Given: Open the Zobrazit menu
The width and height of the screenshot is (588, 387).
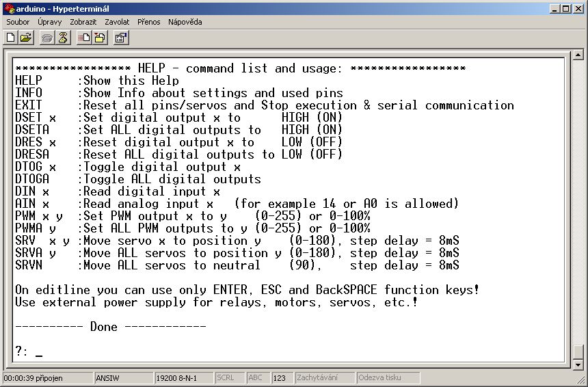Looking at the screenshot, I should [x=83, y=22].
